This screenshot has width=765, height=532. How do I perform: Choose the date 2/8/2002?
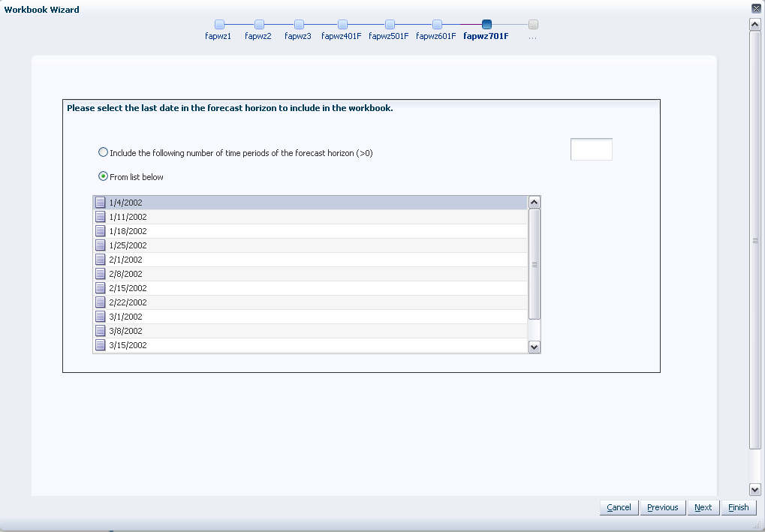[x=310, y=274]
